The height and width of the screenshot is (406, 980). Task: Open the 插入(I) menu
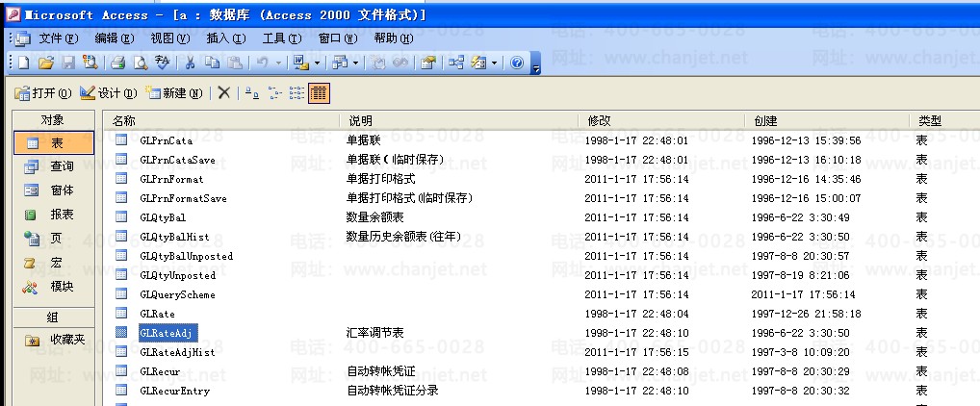226,38
